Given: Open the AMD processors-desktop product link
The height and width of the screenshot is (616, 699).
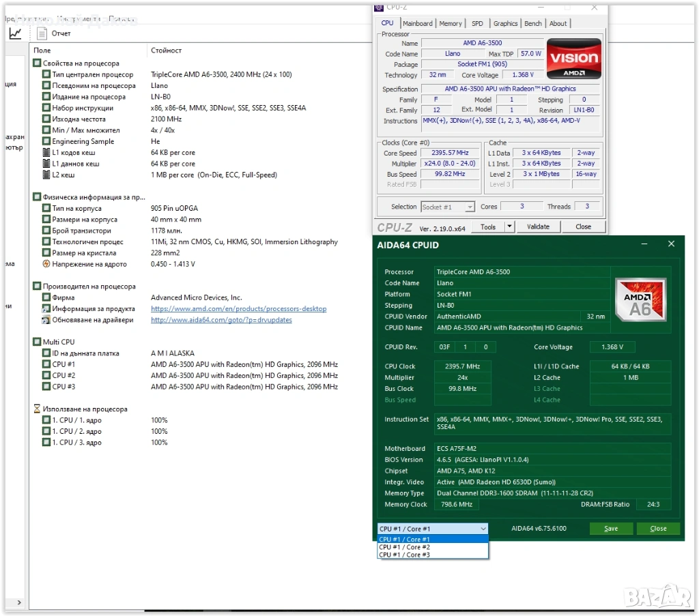Looking at the screenshot, I should (238, 309).
